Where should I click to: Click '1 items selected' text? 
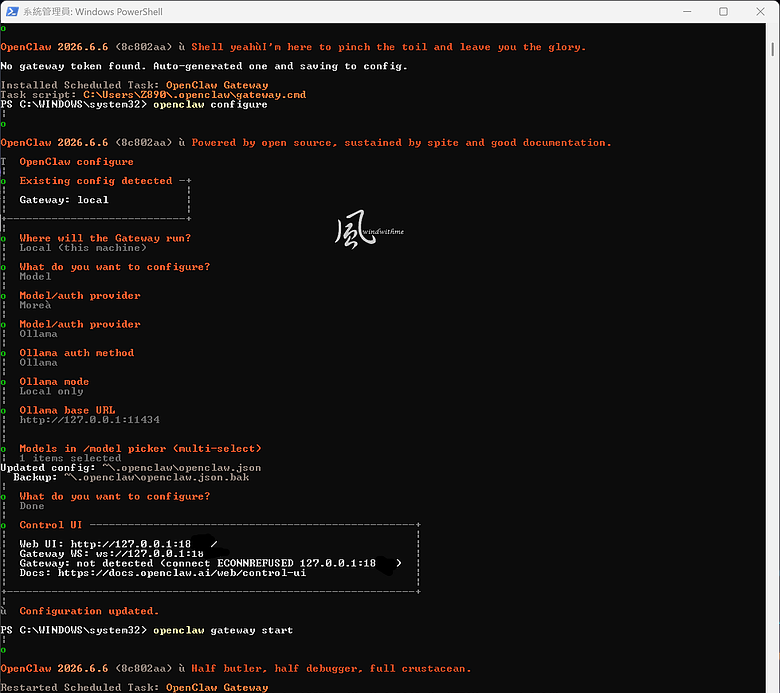click(x=70, y=458)
